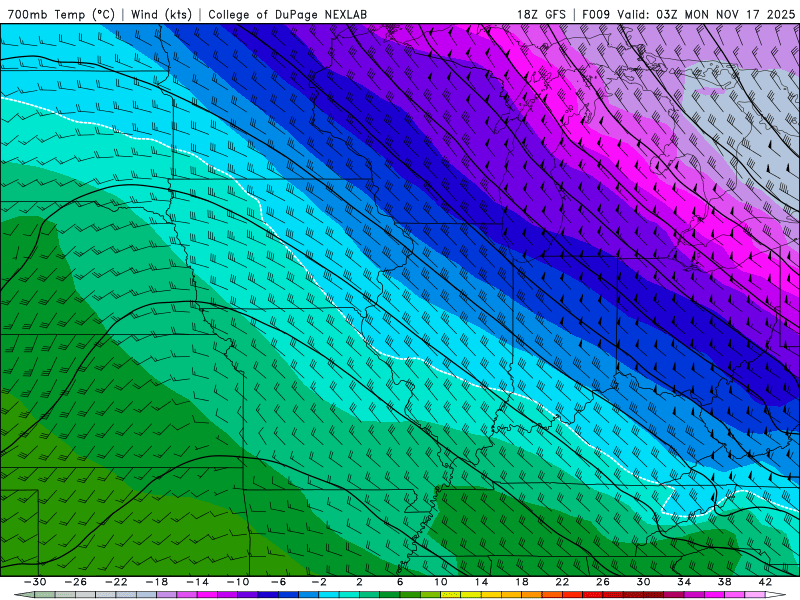Click the 'F009 Valid: 03Z MON NOV 17 2025' text
The height and width of the screenshot is (600, 800).
coord(688,14)
